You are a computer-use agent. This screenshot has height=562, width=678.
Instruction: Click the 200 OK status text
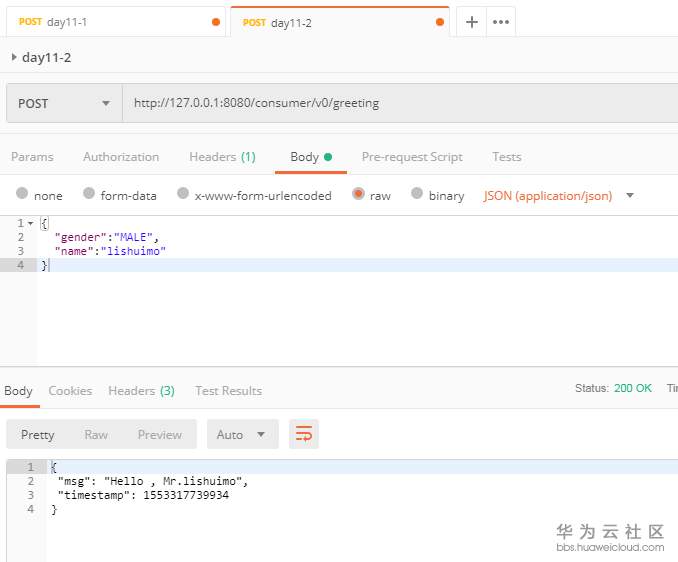[633, 388]
